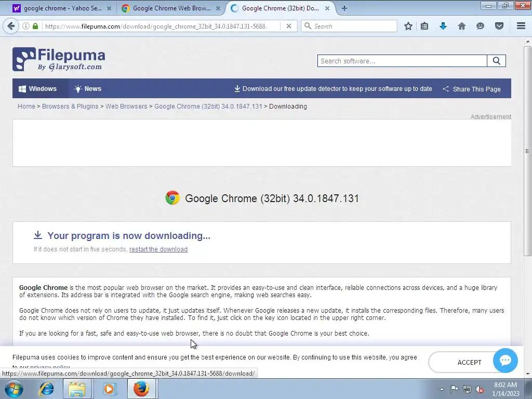Click the green padlock security icon
The height and width of the screenshot is (399, 532).
tap(35, 26)
